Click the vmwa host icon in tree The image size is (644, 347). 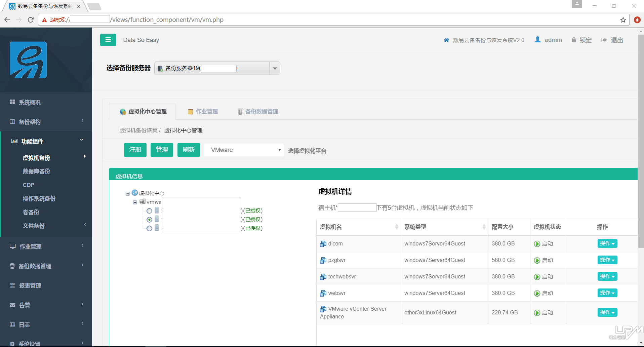click(x=143, y=201)
